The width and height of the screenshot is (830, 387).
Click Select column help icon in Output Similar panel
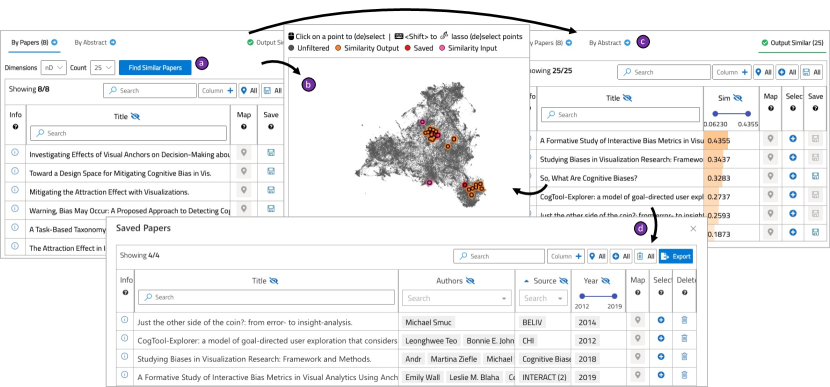point(792,108)
